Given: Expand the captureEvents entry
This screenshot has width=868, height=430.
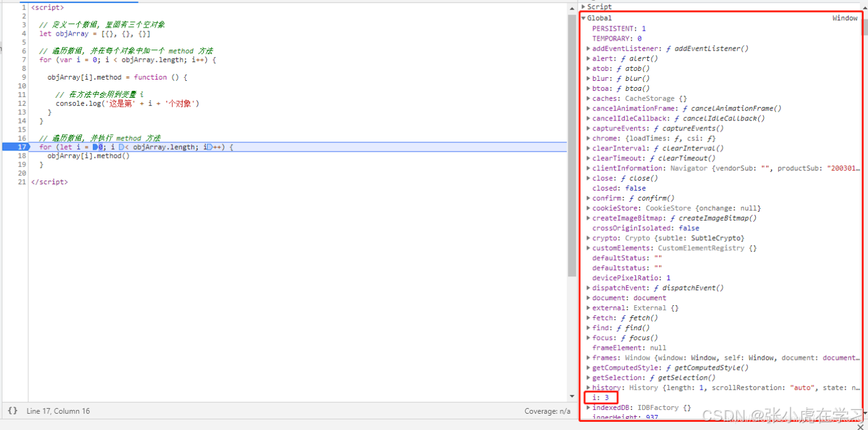Looking at the screenshot, I should point(588,128).
